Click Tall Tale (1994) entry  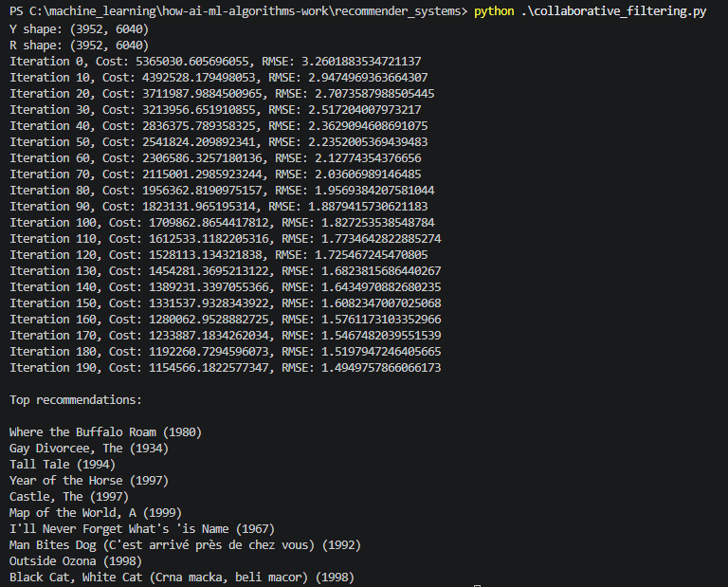[x=62, y=464]
